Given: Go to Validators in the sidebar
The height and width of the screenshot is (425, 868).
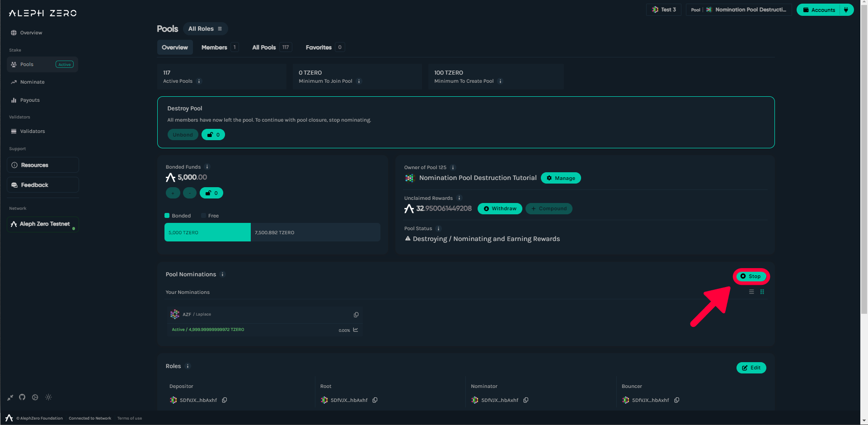Looking at the screenshot, I should pos(33,132).
